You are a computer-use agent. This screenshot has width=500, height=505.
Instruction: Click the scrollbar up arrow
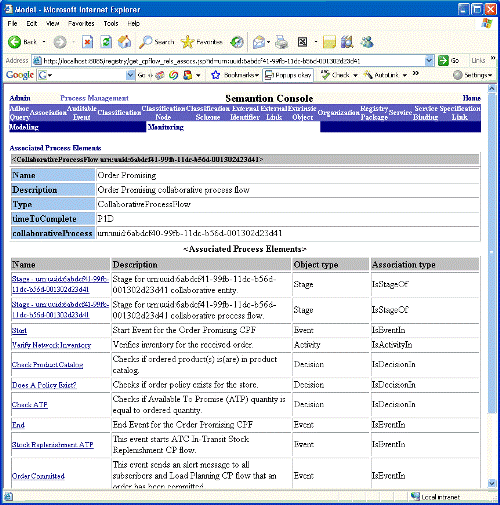491,88
